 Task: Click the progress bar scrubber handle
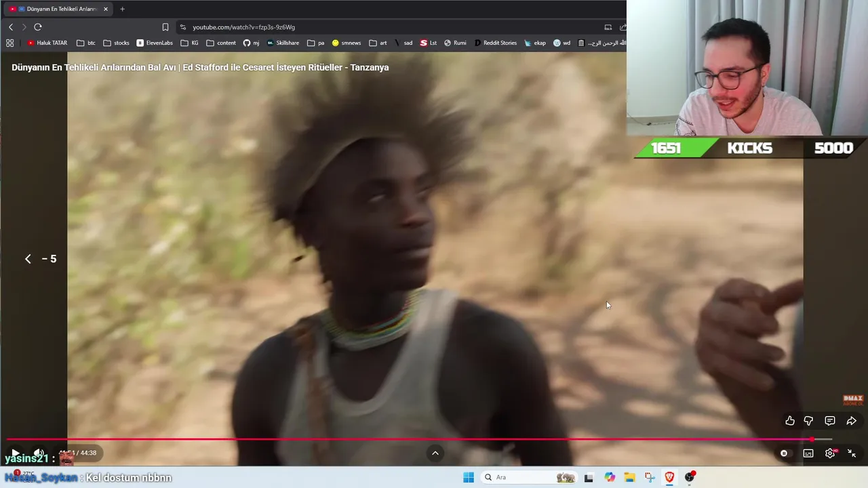[x=811, y=439]
